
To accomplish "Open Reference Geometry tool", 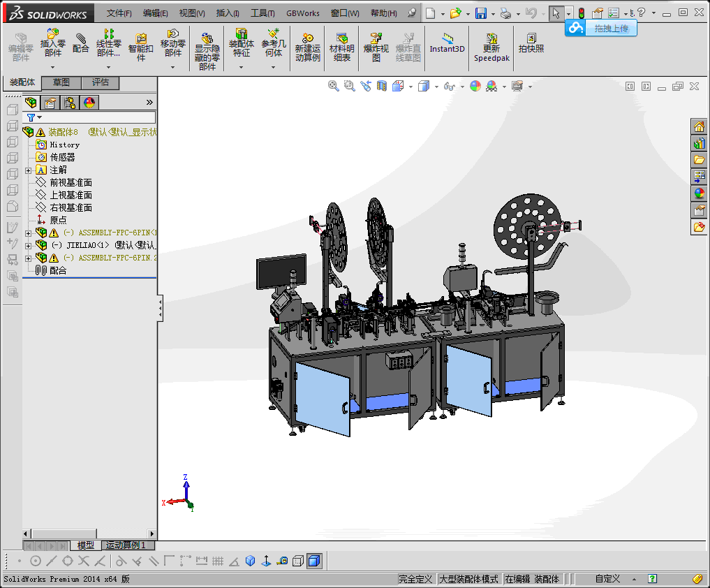I will click(x=274, y=43).
